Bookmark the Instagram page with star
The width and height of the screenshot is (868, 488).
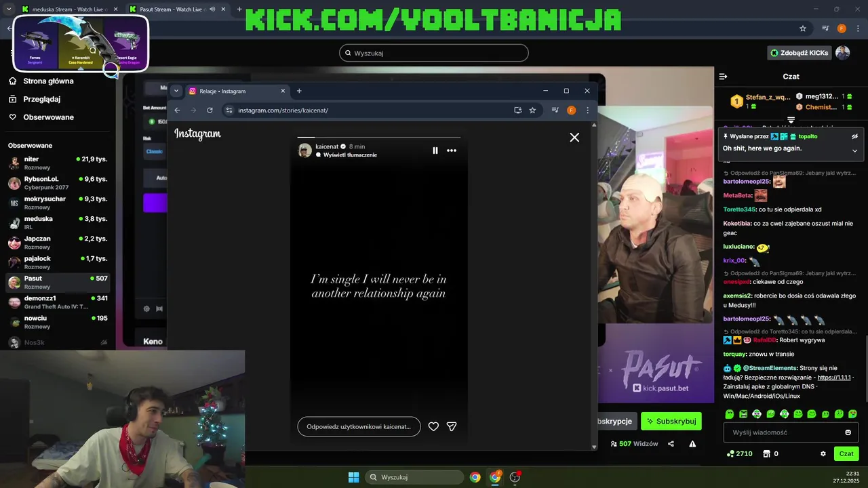[x=532, y=110]
